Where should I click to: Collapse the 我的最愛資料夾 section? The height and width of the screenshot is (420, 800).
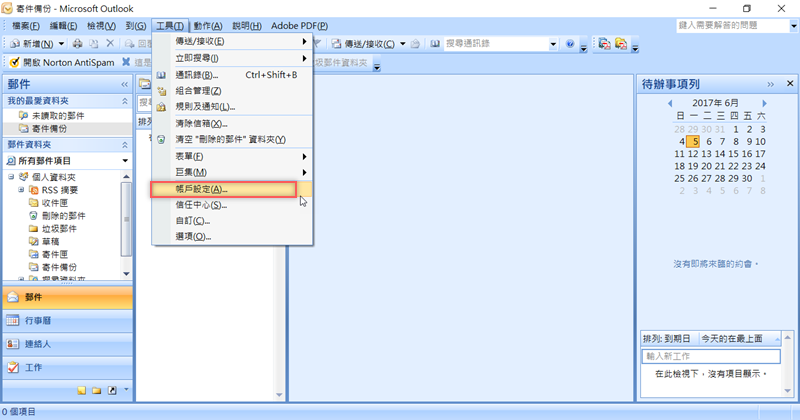(x=124, y=101)
